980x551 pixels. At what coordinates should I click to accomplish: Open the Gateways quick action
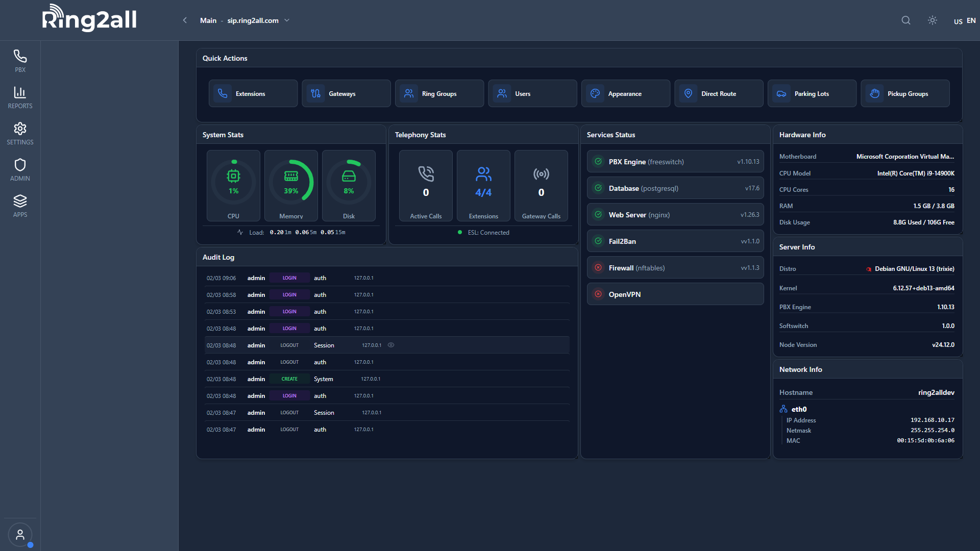pyautogui.click(x=346, y=93)
